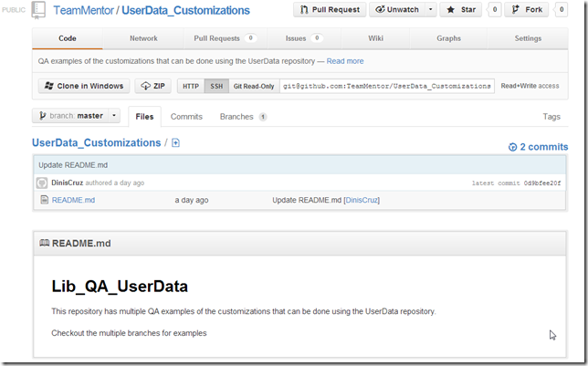Star the repository with Star button

(461, 10)
